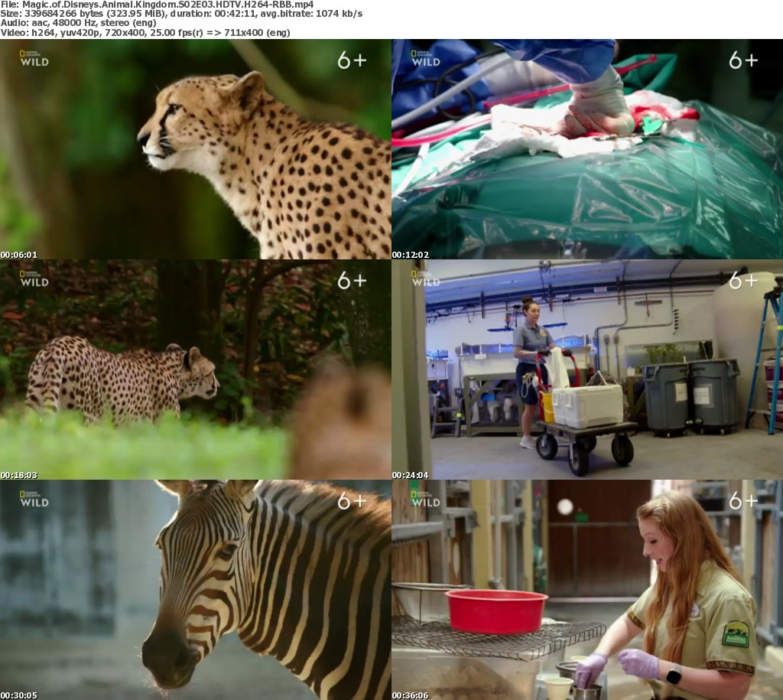Viewport: 783px width, 700px height.
Task: Click the file name text in header
Action: (157, 5)
